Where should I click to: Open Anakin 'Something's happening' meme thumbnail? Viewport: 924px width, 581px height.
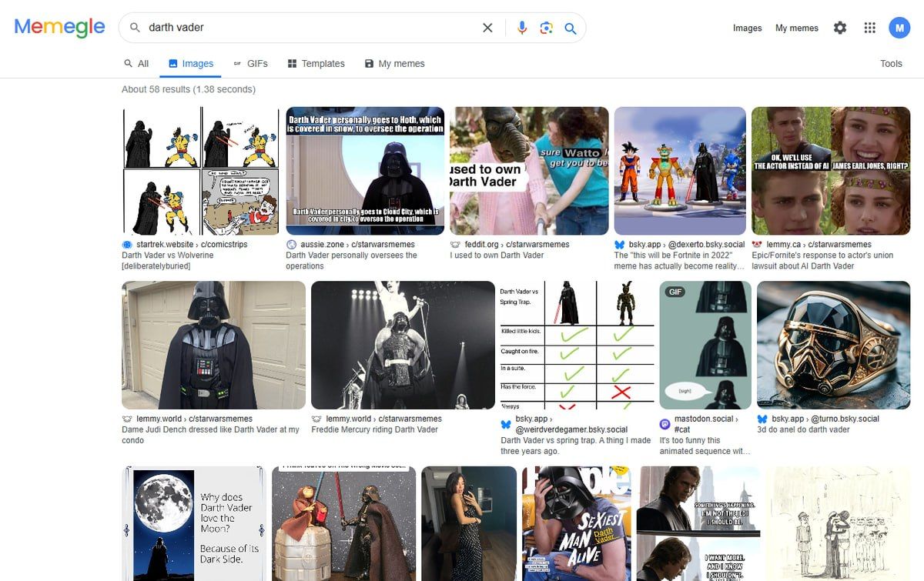coord(698,523)
